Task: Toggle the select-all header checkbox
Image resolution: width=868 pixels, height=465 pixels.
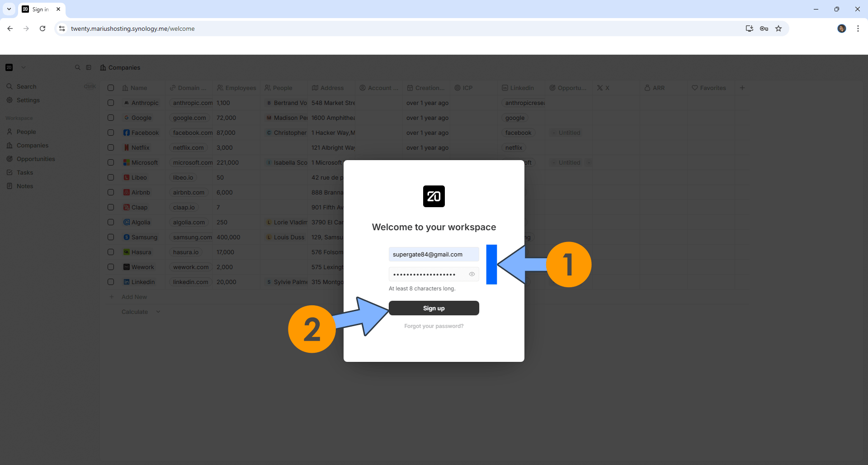Action: pyautogui.click(x=111, y=88)
